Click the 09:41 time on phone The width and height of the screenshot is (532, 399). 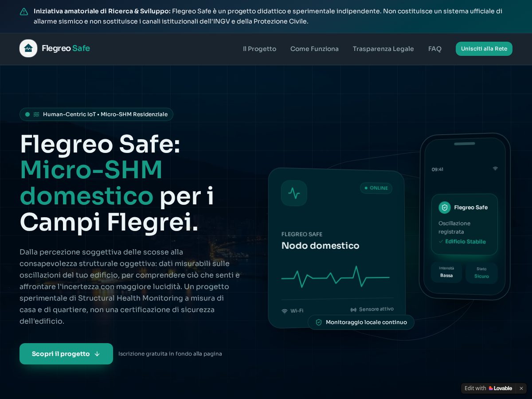(x=438, y=169)
